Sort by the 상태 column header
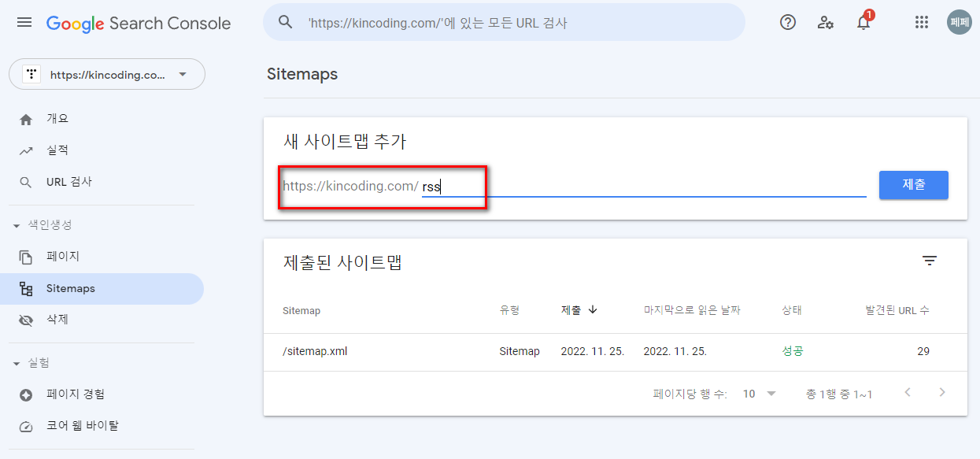The image size is (980, 459). pyautogui.click(x=792, y=310)
